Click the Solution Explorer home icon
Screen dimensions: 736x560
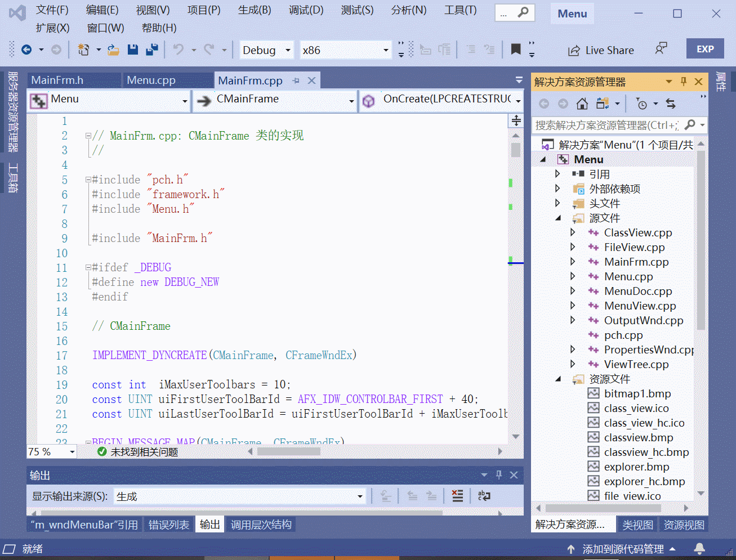pyautogui.click(x=582, y=104)
